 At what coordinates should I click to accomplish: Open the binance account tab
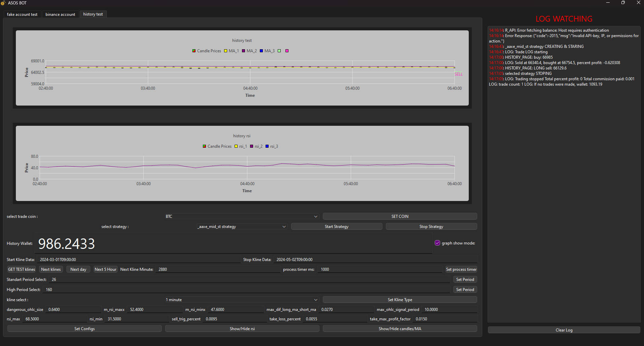[60, 14]
